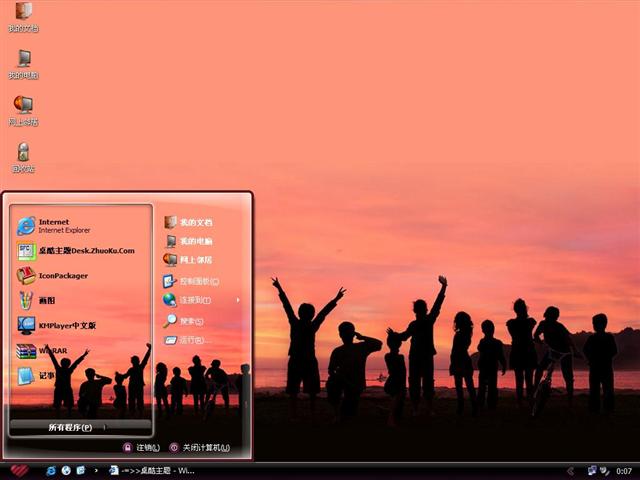Click the magnifier icon beside 搜索(S)
Screen dimensions: 640x480
pyautogui.click(x=170, y=321)
